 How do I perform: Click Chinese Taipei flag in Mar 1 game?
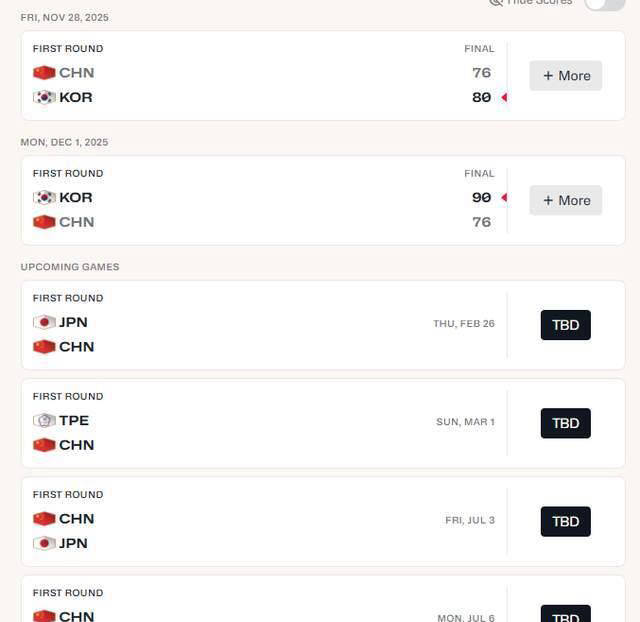pos(44,421)
